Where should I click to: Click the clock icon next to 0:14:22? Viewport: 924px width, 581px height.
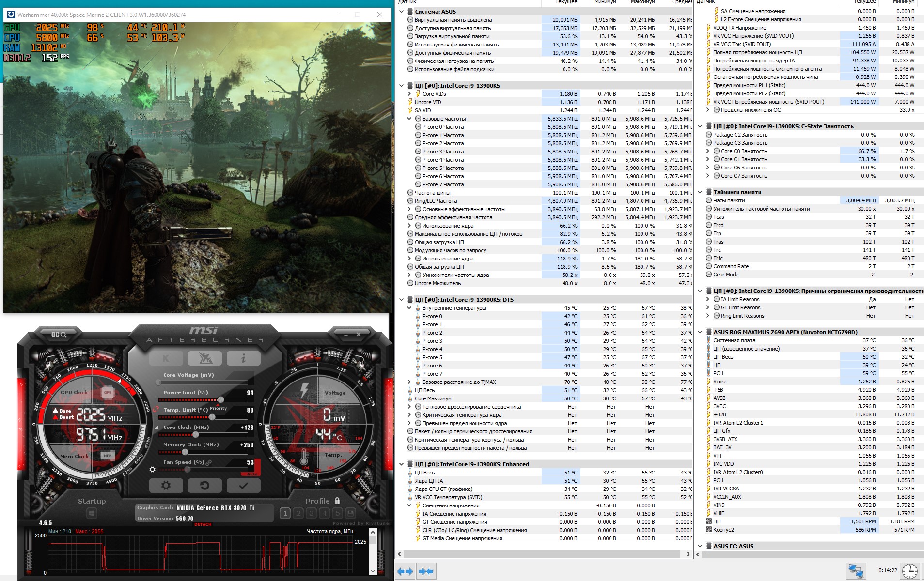909,571
